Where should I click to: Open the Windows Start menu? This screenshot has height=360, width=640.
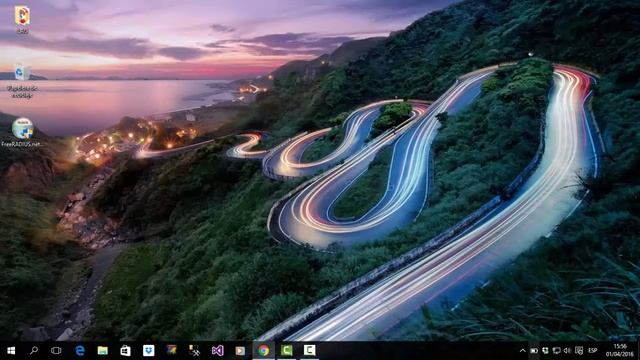(11, 351)
